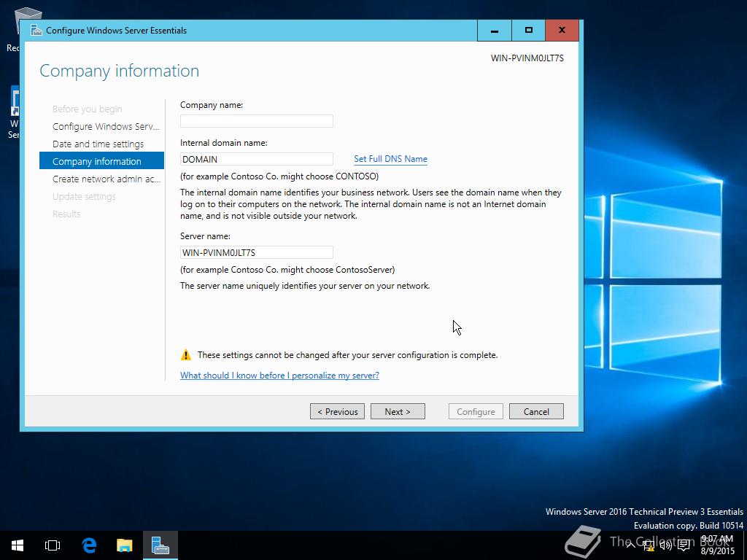Open the volume control in system tray

tap(666, 545)
